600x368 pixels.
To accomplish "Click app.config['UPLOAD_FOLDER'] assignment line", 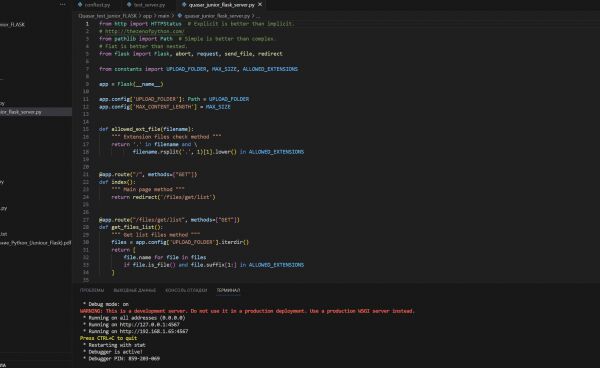I will tap(174, 99).
